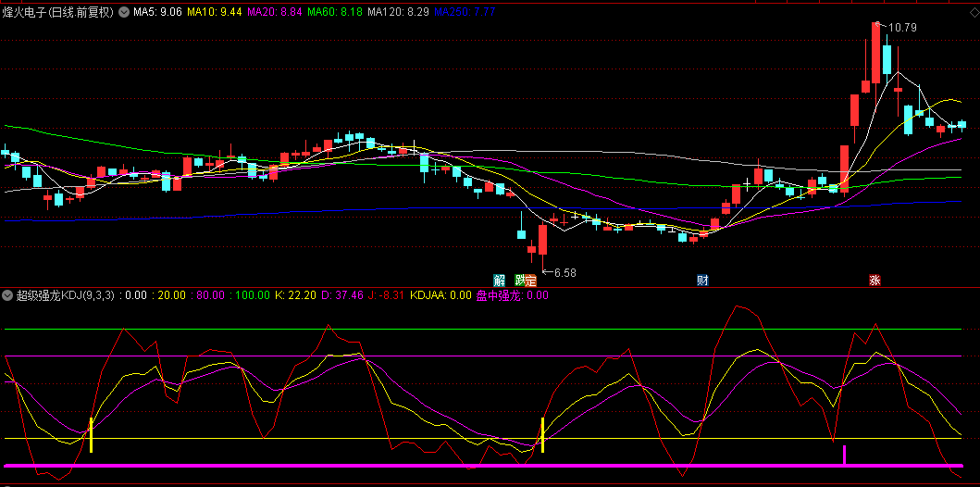Screen dimensions: 980x487
Task: Click the 超级强龙KDJ(9,3,3) indicator name
Action: pos(65,295)
